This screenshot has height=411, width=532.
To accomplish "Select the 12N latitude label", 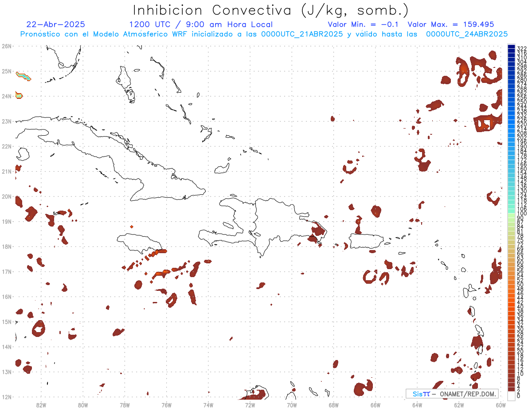I will tap(7, 397).
